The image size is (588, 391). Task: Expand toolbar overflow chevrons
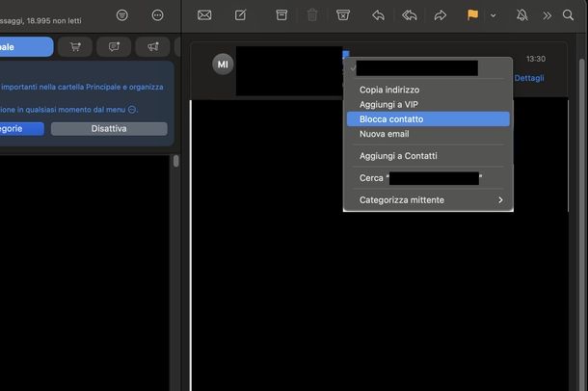pos(548,15)
